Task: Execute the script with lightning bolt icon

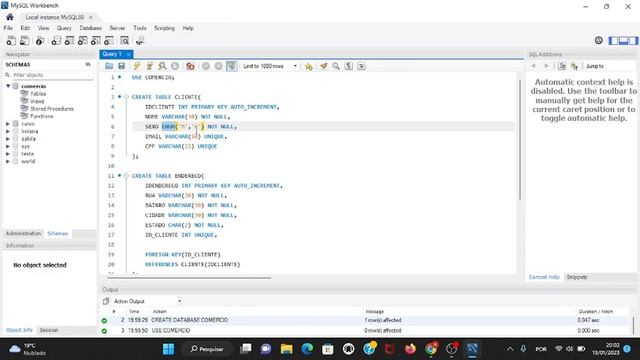Action: click(137, 66)
